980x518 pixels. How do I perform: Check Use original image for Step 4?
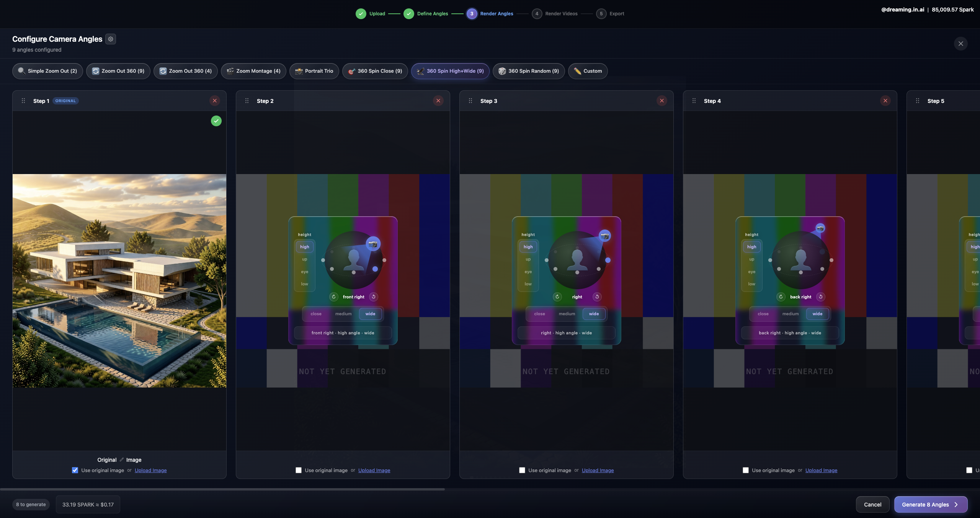coord(745,470)
